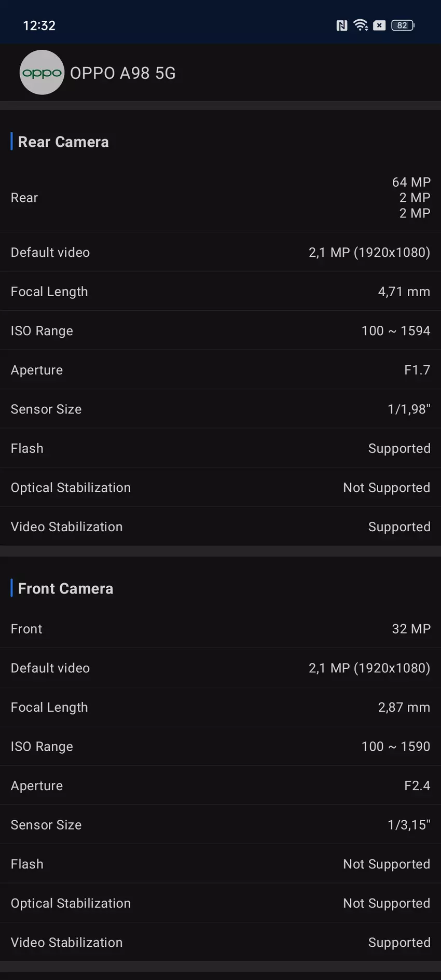441x980 pixels.
Task: Tap the Rear megapixels row
Action: point(220,198)
